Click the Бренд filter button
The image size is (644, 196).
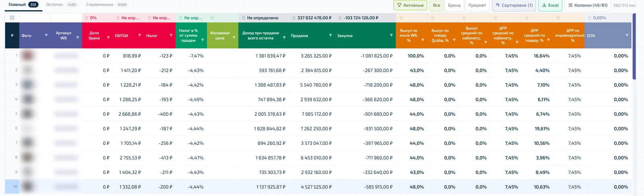[x=454, y=5]
